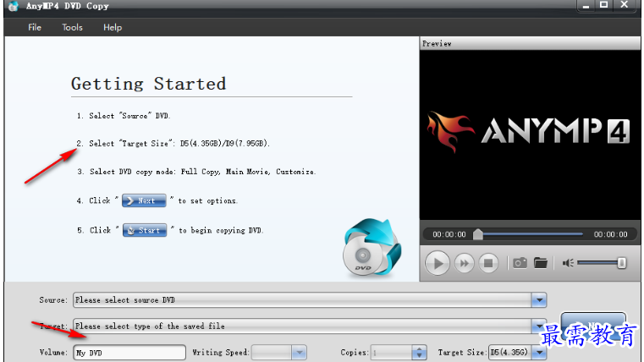
Task: Click step text about Target Size D5/D9
Action: (x=179, y=143)
